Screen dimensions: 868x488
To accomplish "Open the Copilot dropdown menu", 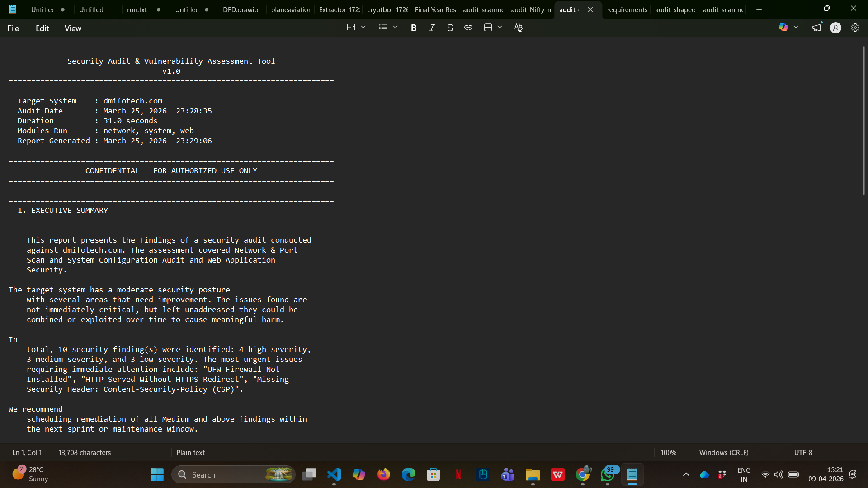I will tap(796, 28).
